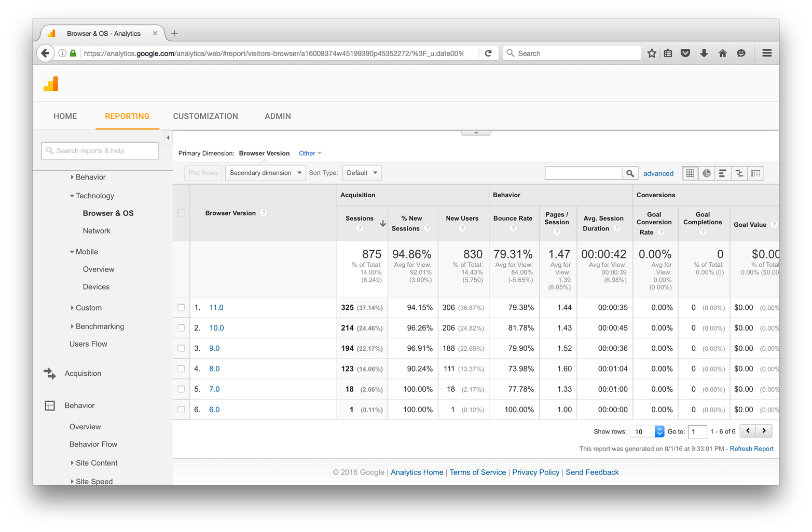Toggle the select-all checkbox in table header
Screen dimensions: 812x532
point(181,213)
